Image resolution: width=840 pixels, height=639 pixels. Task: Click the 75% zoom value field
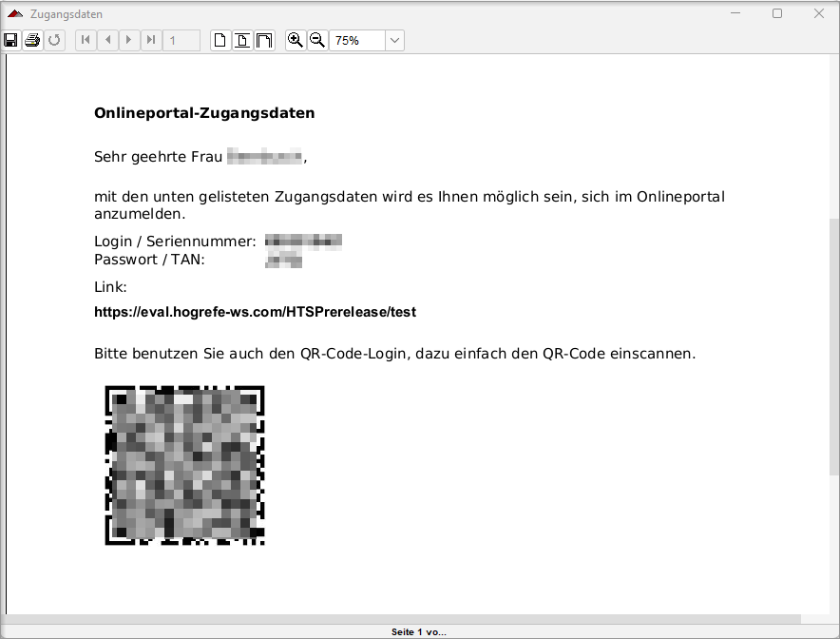tap(356, 40)
